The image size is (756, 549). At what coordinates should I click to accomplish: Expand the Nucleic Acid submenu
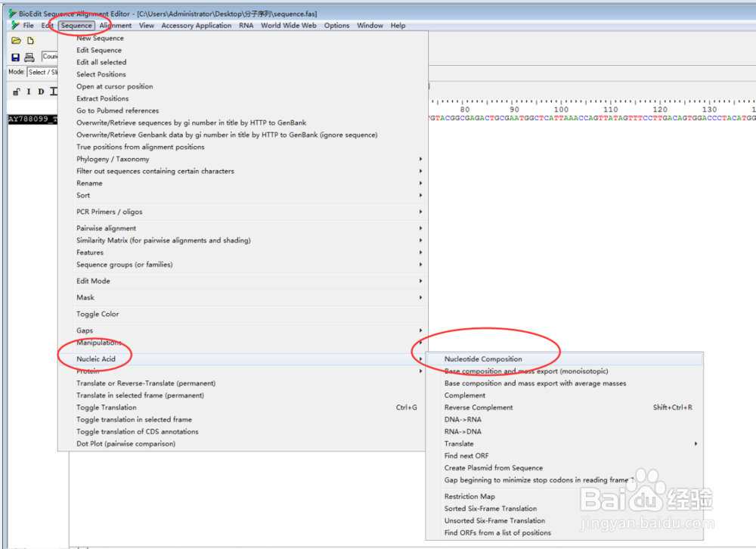pos(243,359)
